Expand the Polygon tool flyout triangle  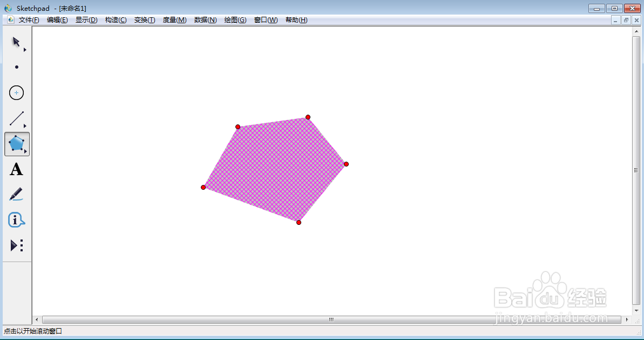click(25, 151)
